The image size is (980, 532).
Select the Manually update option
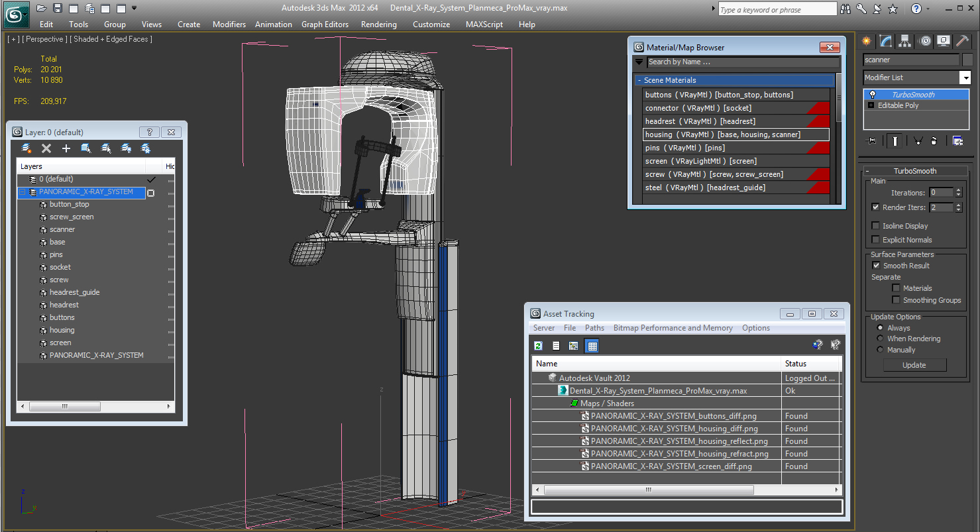click(880, 350)
